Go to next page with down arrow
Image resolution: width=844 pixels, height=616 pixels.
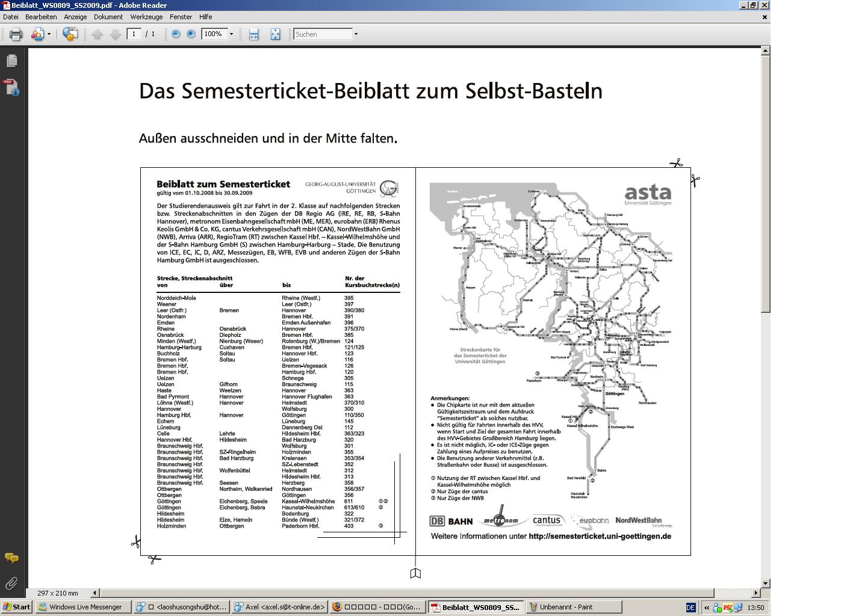pyautogui.click(x=116, y=34)
